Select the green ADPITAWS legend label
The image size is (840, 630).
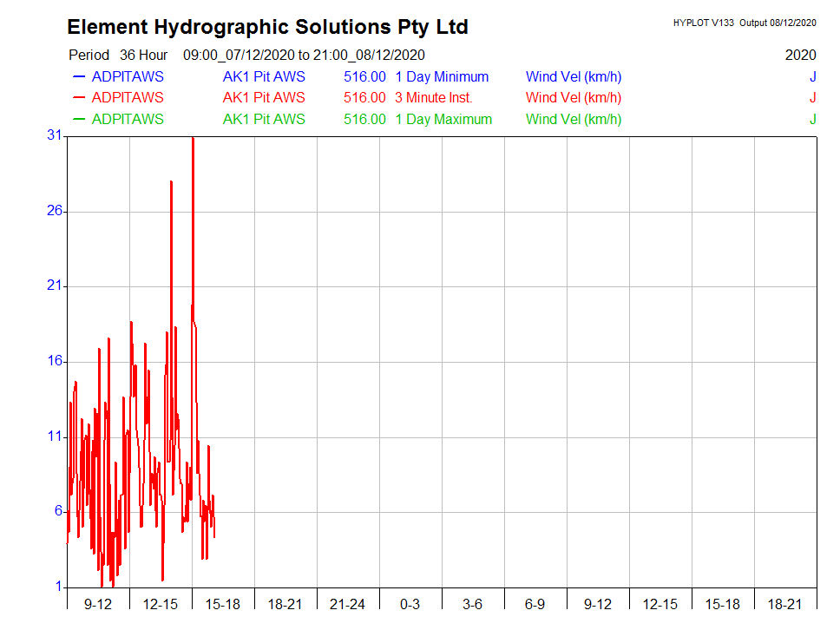pyautogui.click(x=128, y=119)
